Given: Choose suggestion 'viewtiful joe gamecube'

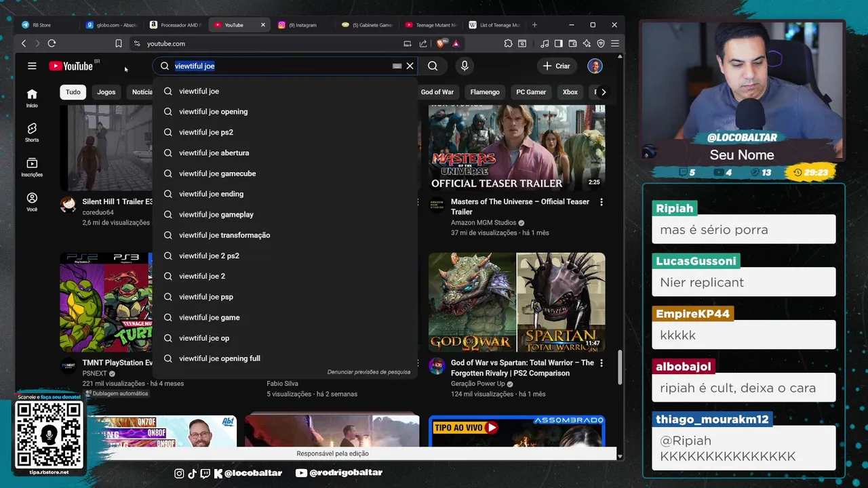Looking at the screenshot, I should click(x=285, y=174).
